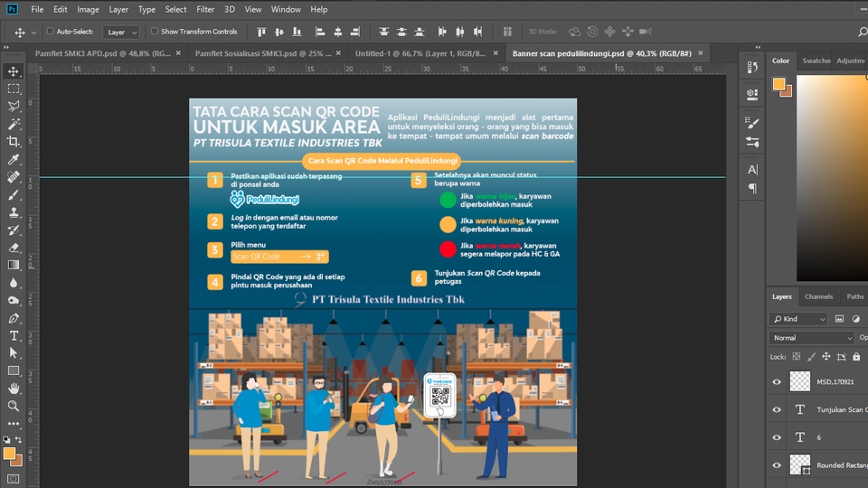Select the Brush tool
The image size is (868, 488).
click(14, 195)
